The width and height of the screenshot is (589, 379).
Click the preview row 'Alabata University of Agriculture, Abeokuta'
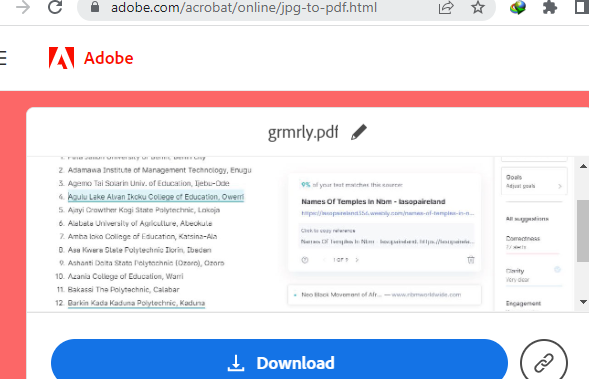coord(140,223)
